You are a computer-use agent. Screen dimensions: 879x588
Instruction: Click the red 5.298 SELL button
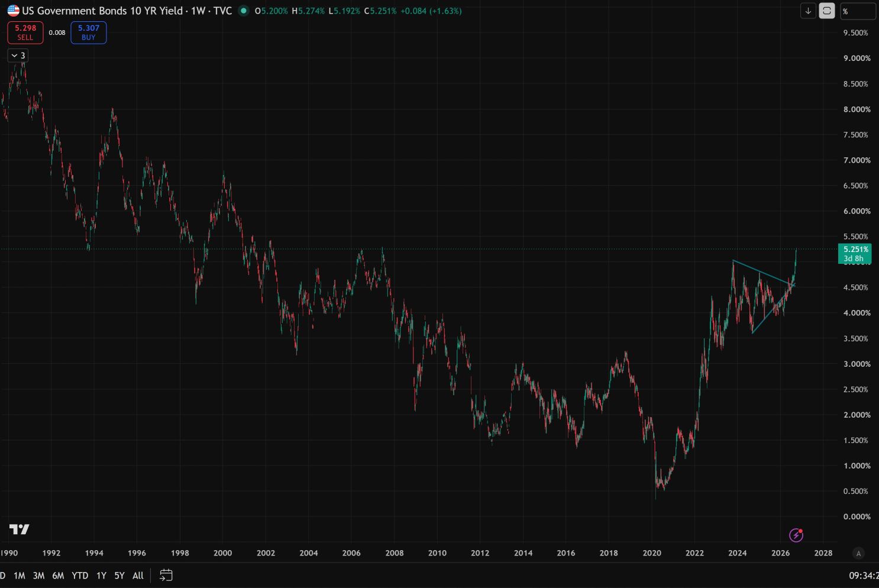click(25, 33)
